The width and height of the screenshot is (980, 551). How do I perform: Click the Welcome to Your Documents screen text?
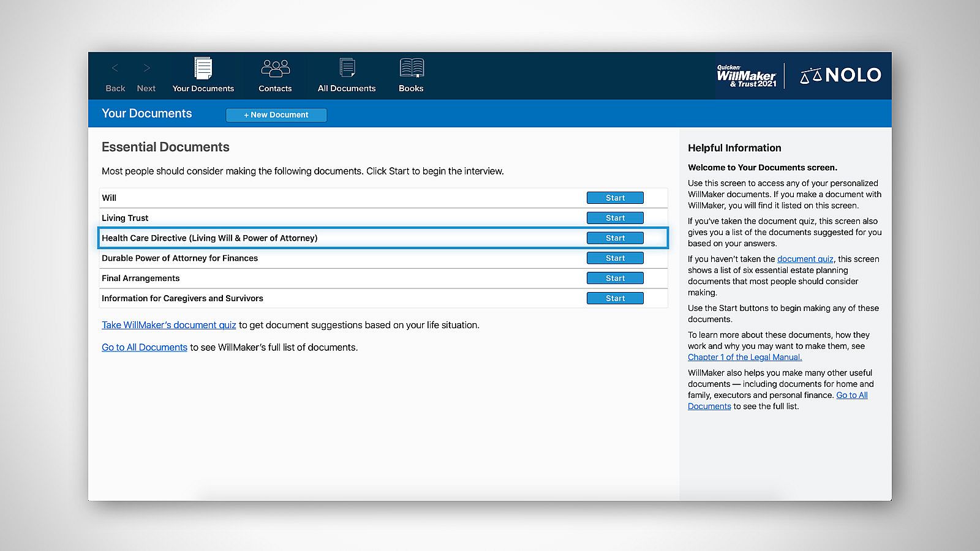click(x=763, y=167)
